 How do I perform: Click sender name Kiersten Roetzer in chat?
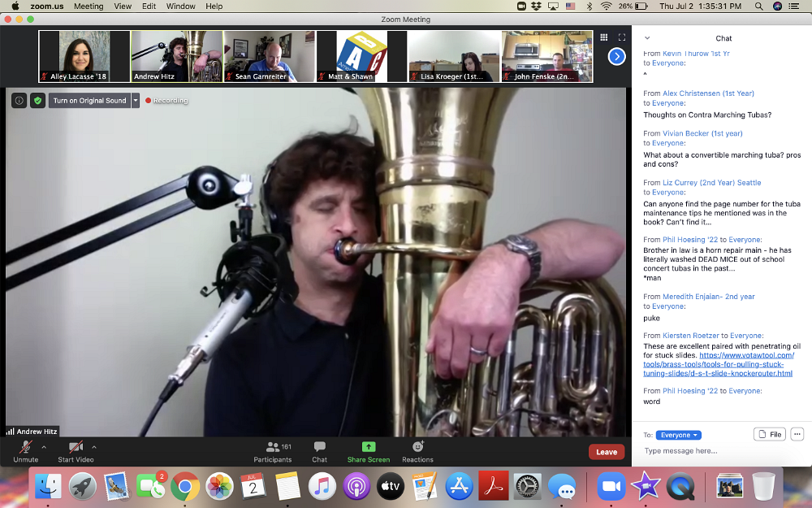(x=691, y=336)
